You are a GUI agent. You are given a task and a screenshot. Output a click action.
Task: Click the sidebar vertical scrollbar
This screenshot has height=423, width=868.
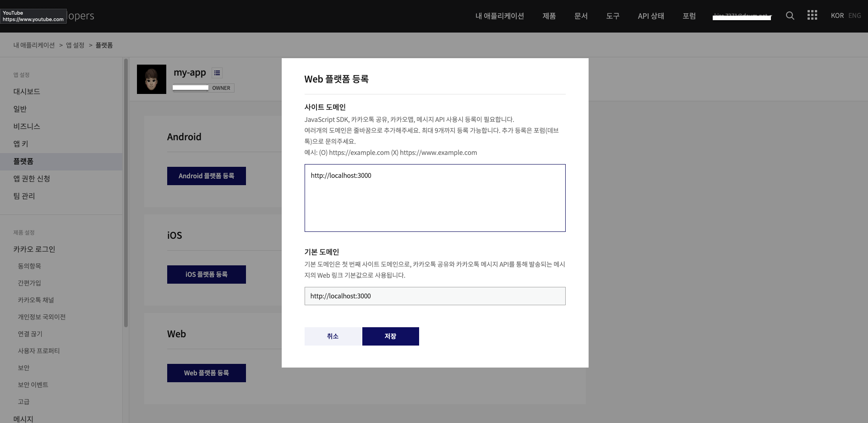tap(126, 192)
